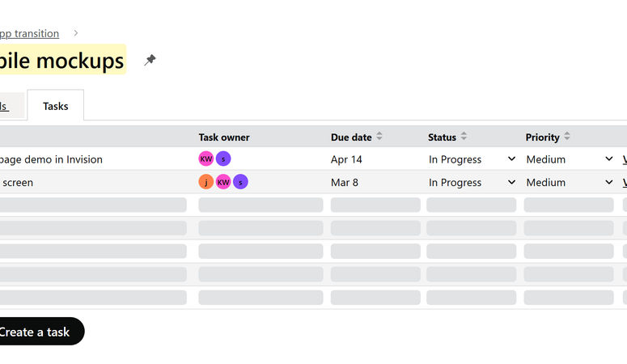Click KW avatar in the Invision demo row
The image size is (627, 364).
click(206, 159)
